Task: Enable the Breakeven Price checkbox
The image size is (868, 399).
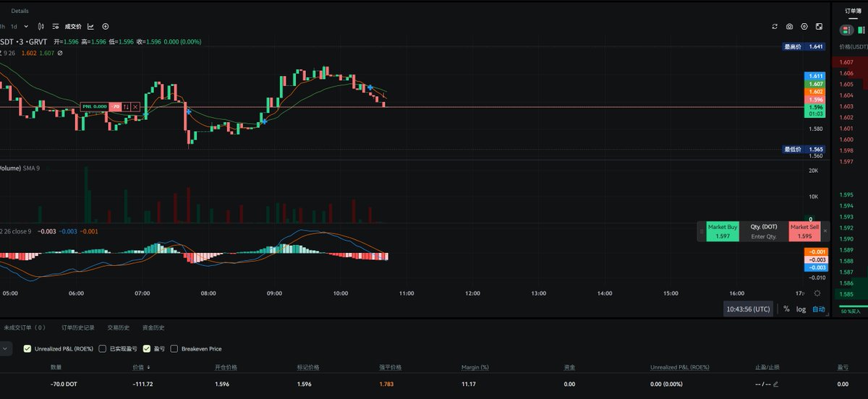Action: 174,348
